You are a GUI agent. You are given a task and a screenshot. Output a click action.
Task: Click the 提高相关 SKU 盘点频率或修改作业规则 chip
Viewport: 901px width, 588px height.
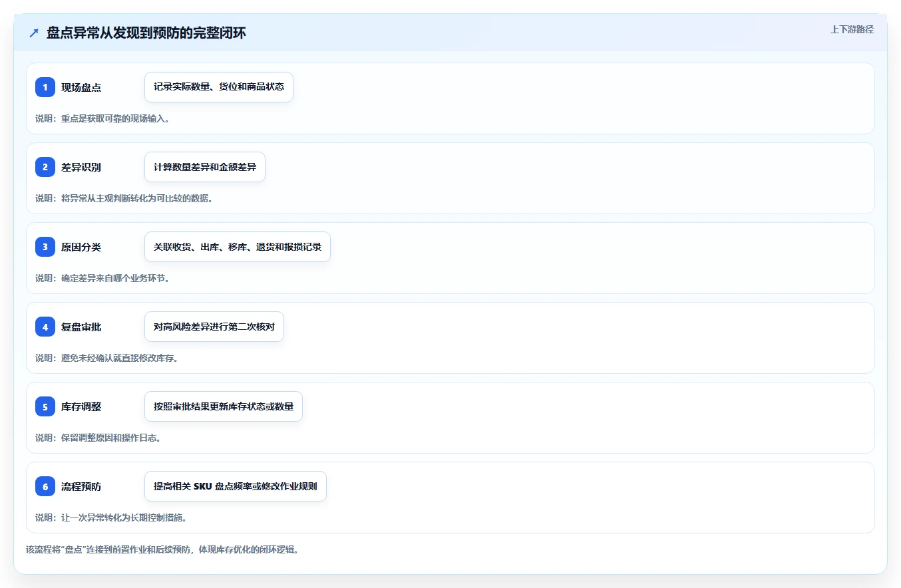point(236,486)
